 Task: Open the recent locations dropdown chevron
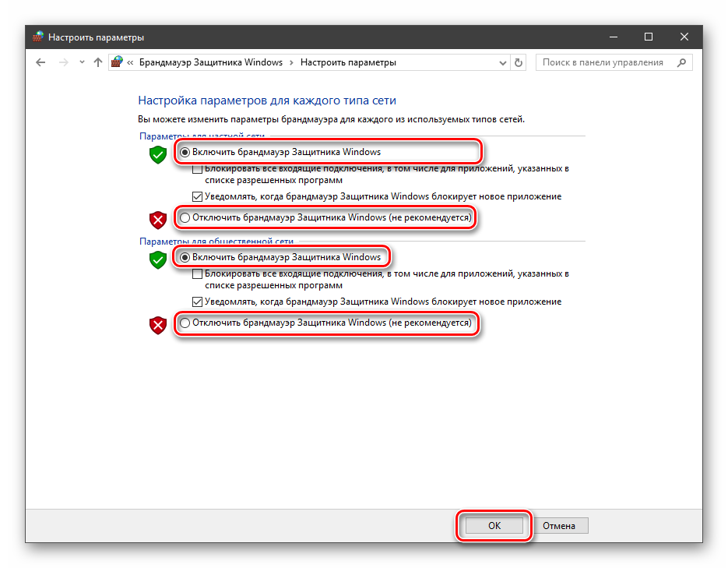point(81,62)
